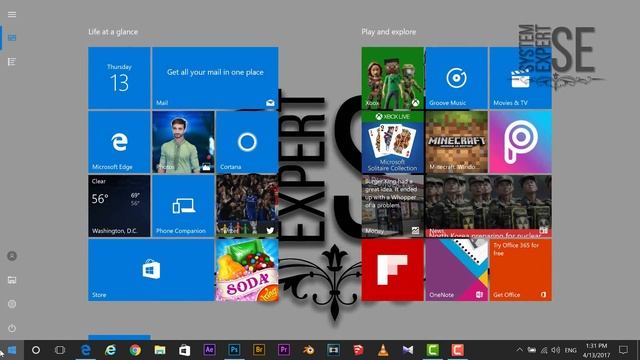Screen dimensions: 640x360
Task: Open File Explorer from the taskbar
Action: coord(160,350)
